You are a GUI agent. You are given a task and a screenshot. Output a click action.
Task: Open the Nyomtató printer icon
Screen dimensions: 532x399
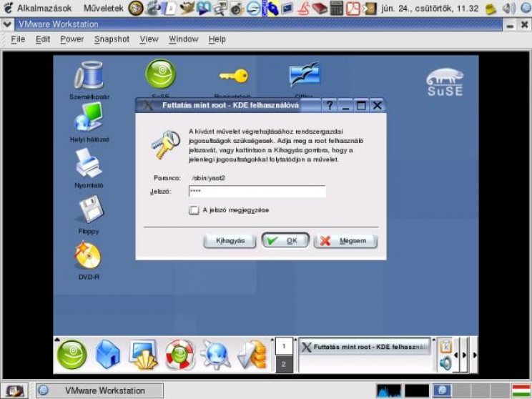coord(89,163)
